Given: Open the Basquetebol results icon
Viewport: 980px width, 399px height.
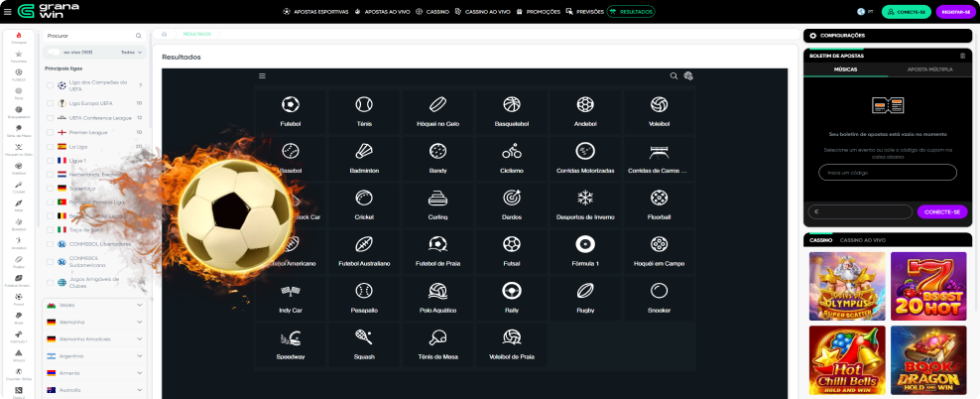Looking at the screenshot, I should [x=511, y=104].
